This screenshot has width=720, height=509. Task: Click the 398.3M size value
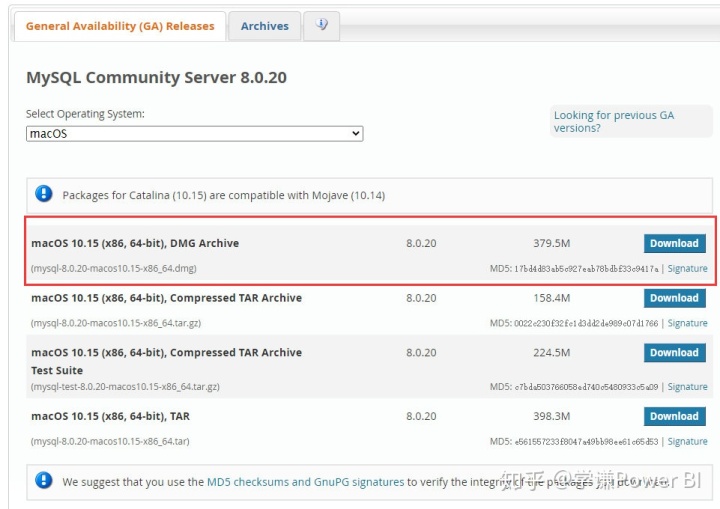tap(551, 416)
